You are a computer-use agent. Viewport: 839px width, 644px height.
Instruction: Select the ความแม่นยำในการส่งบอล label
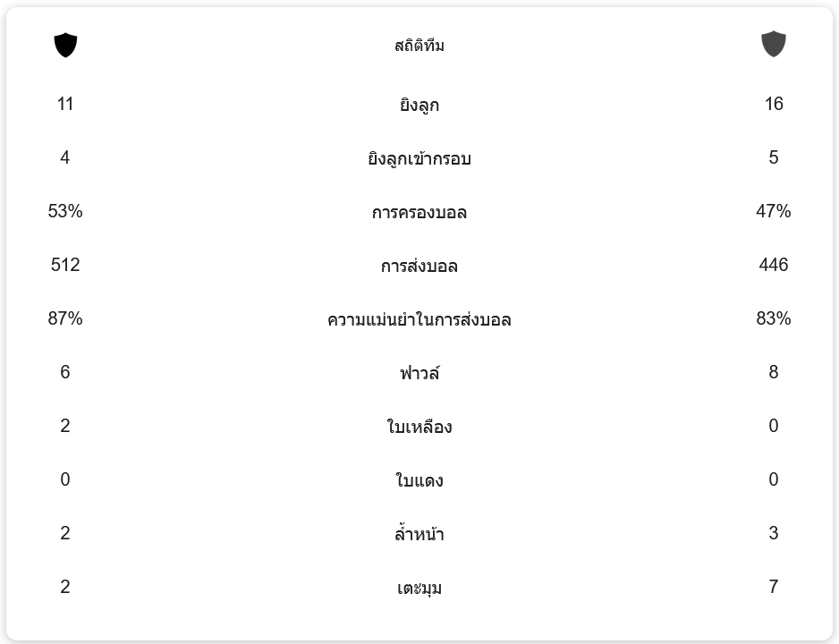419,319
